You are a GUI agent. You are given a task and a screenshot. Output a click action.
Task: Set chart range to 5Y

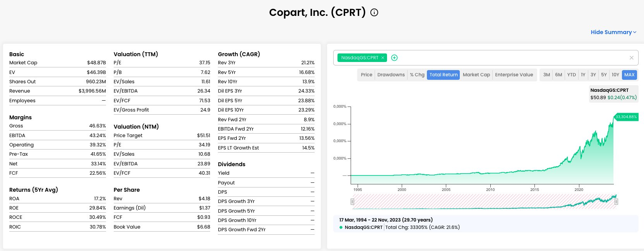604,75
